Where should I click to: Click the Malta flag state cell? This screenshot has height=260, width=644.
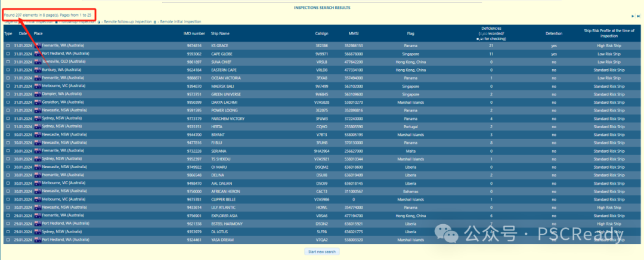click(411, 151)
